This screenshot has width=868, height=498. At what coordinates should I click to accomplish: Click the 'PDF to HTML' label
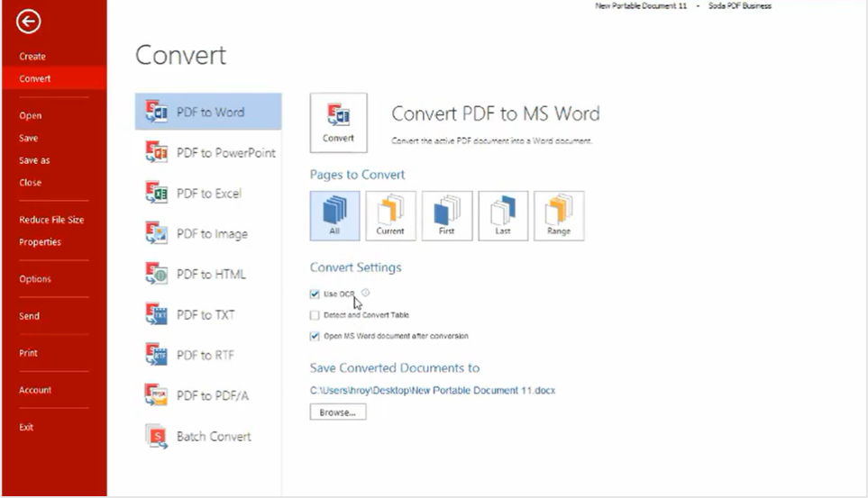tap(211, 275)
